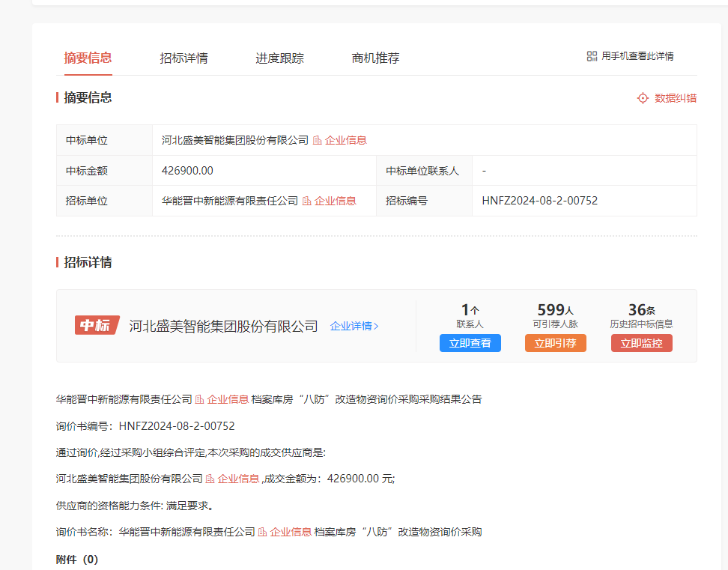This screenshot has width=728, height=570.
Task: Open the 摘要信息 tab
Action: pyautogui.click(x=88, y=58)
